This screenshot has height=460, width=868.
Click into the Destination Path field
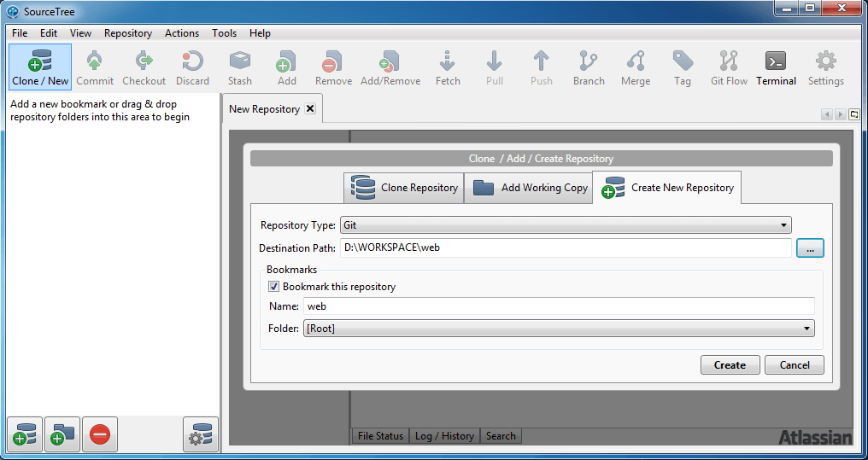pos(566,247)
